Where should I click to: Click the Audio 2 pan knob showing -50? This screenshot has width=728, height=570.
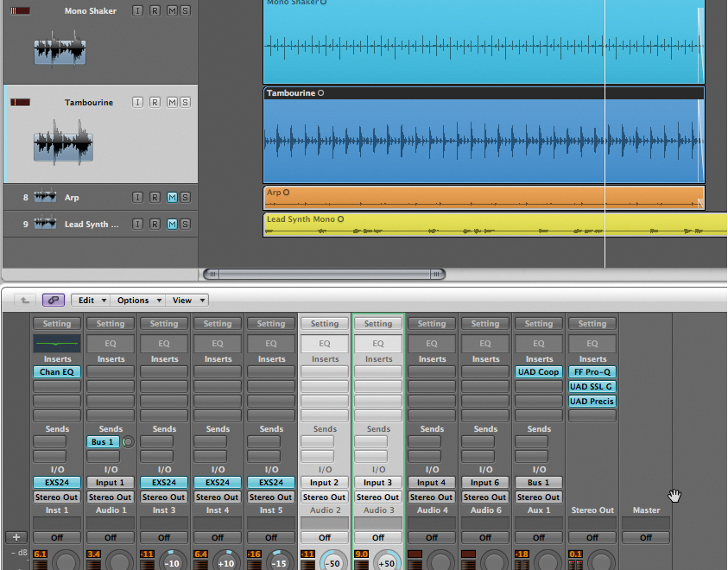click(x=332, y=560)
